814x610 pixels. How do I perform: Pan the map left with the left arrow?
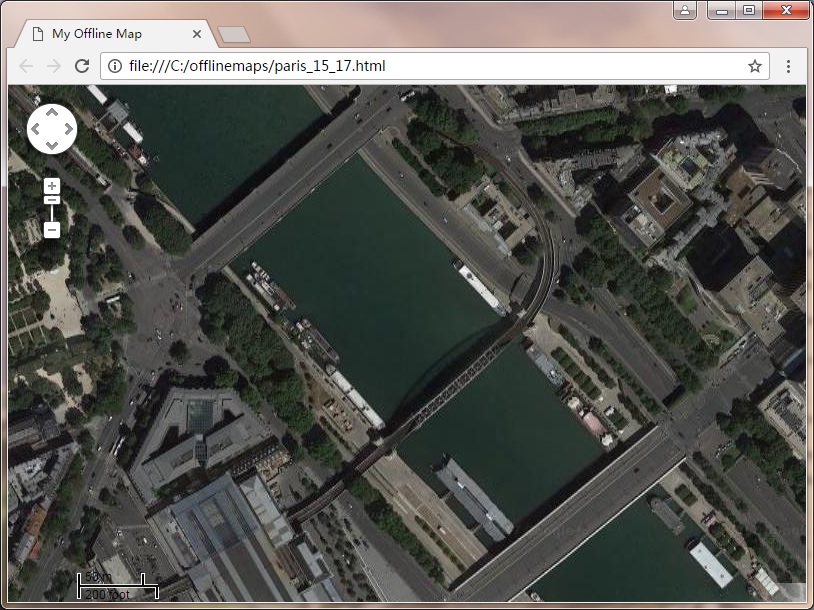tap(36, 129)
